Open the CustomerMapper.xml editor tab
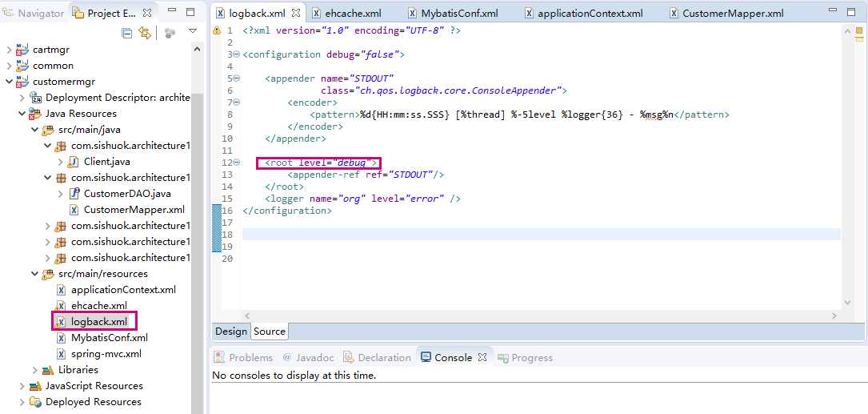Image resolution: width=868 pixels, height=414 pixels. coord(726,13)
